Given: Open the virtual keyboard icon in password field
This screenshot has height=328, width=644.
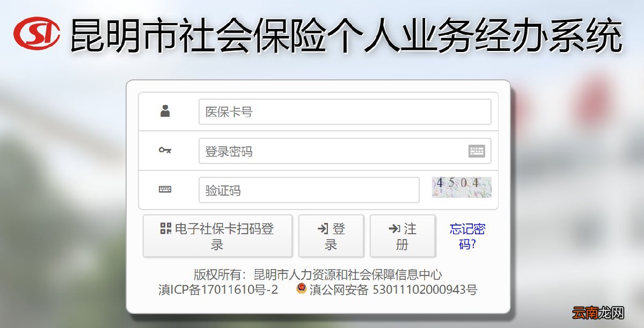Looking at the screenshot, I should [x=477, y=151].
